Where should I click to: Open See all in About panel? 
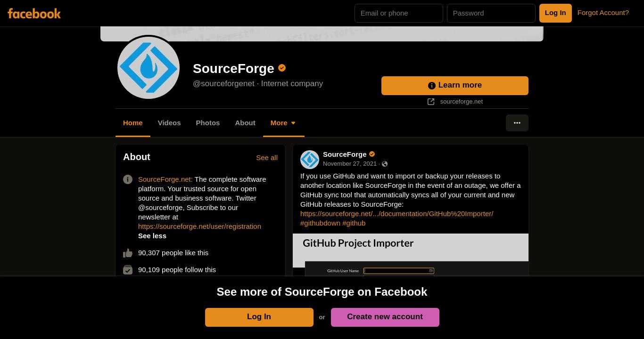pos(267,158)
